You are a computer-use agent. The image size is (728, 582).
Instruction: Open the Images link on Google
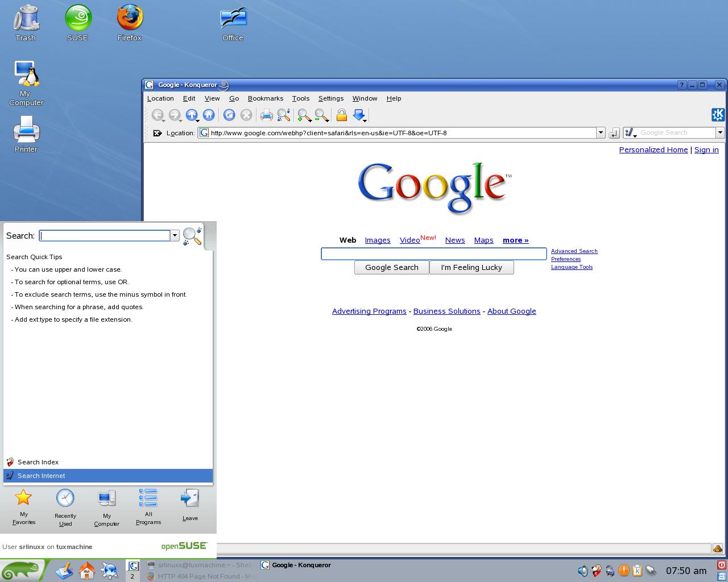(x=378, y=240)
